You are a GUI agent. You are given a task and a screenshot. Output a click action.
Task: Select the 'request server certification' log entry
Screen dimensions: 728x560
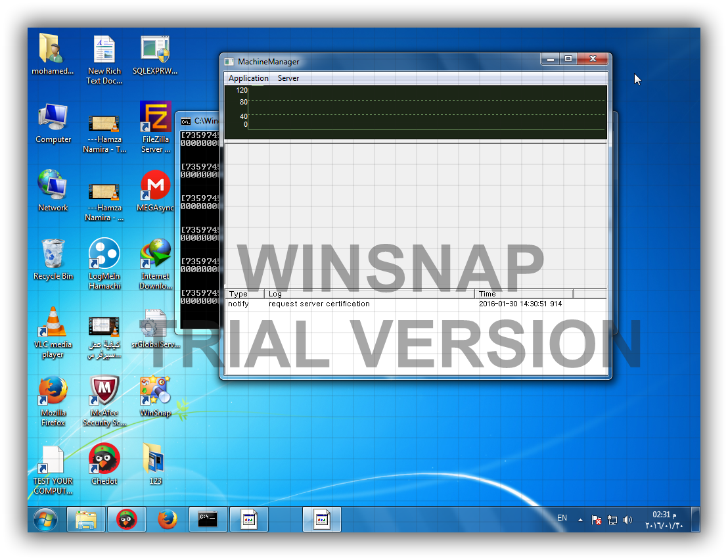[319, 304]
